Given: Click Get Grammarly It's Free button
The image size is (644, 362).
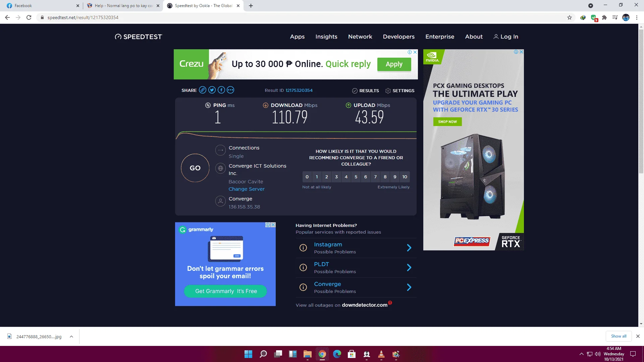Looking at the screenshot, I should 226,291.
